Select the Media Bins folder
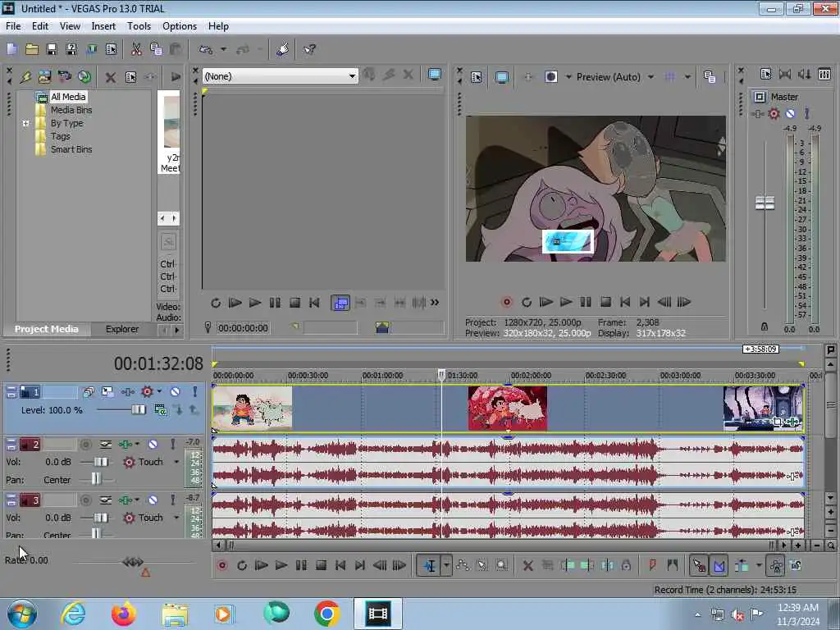Screen dimensions: 840x630 (x=71, y=110)
